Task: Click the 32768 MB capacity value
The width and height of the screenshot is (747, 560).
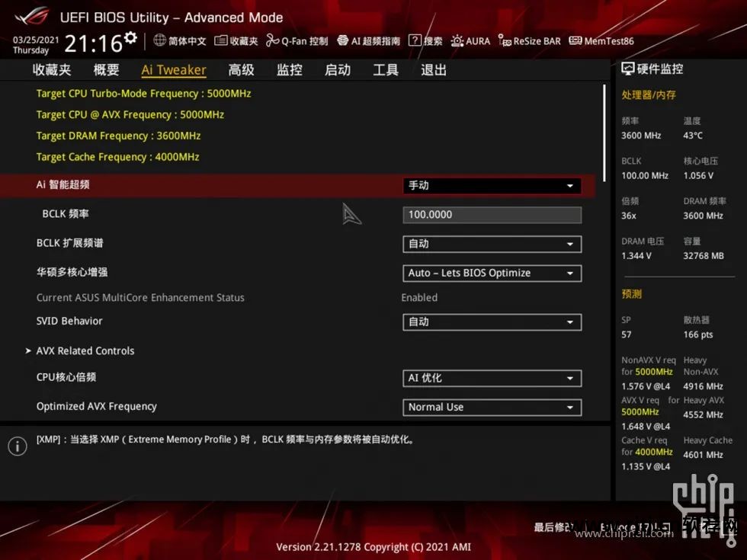Action: (x=703, y=256)
